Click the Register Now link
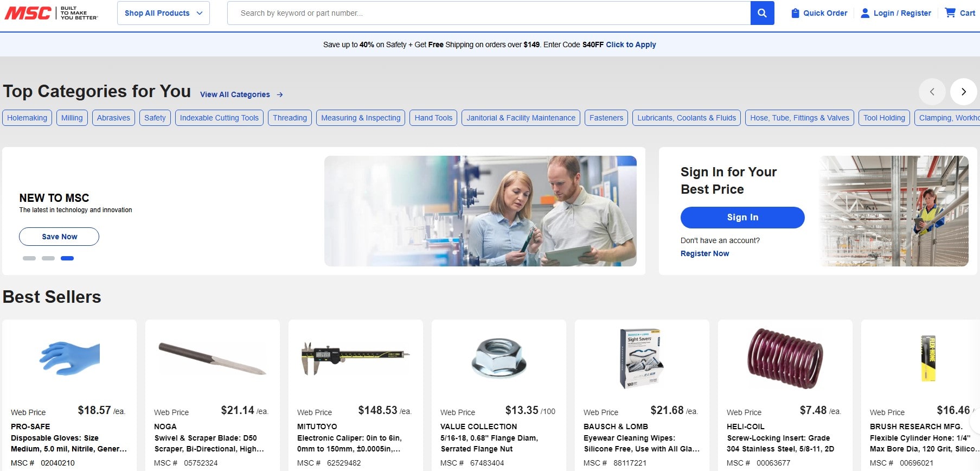The image size is (980, 471). click(x=704, y=253)
